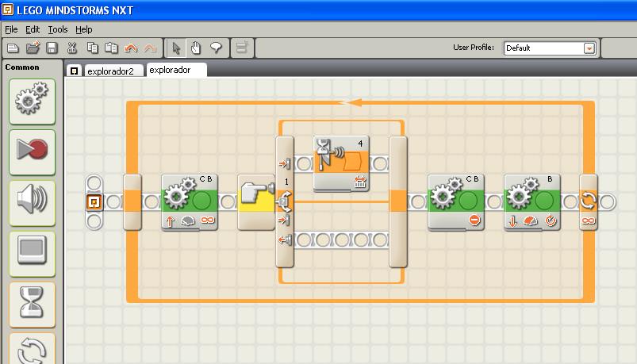The image size is (637, 364).
Task: Select the touch sensor Switch block
Action: (256, 202)
